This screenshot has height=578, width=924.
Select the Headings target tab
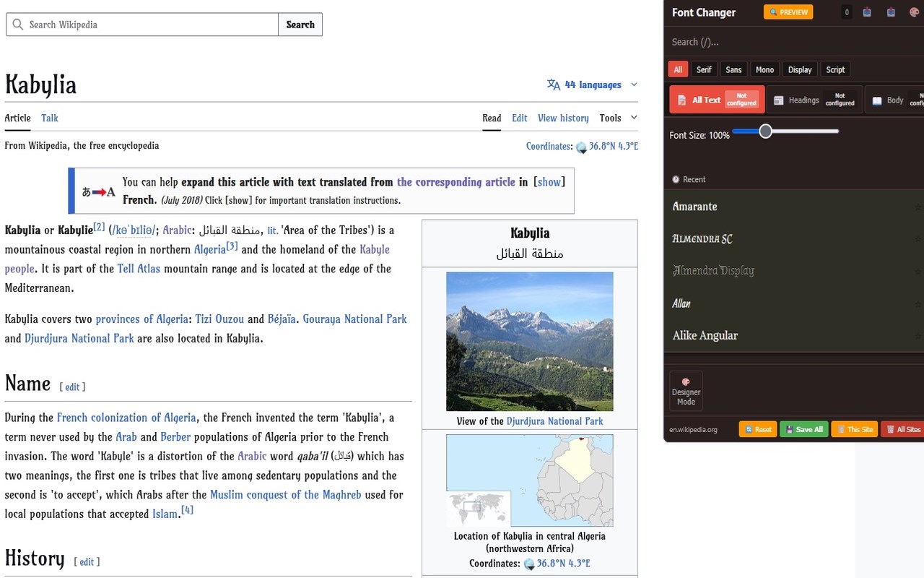pyautogui.click(x=814, y=100)
